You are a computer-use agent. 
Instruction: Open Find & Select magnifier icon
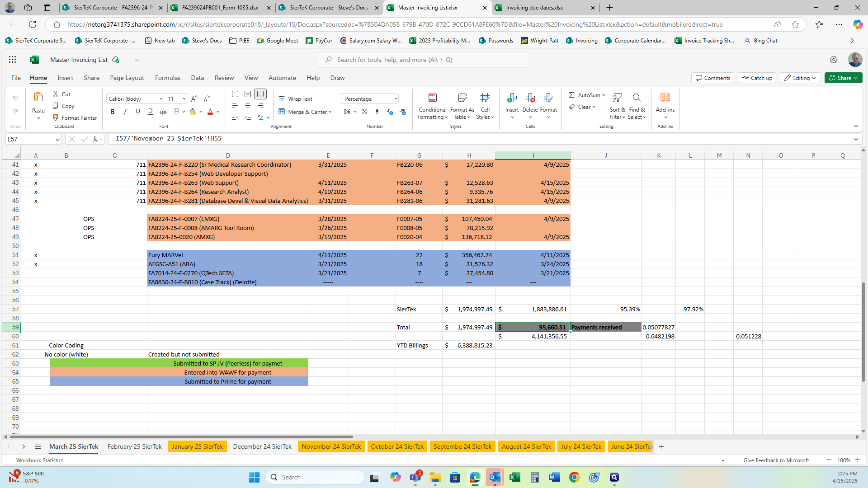(x=637, y=98)
